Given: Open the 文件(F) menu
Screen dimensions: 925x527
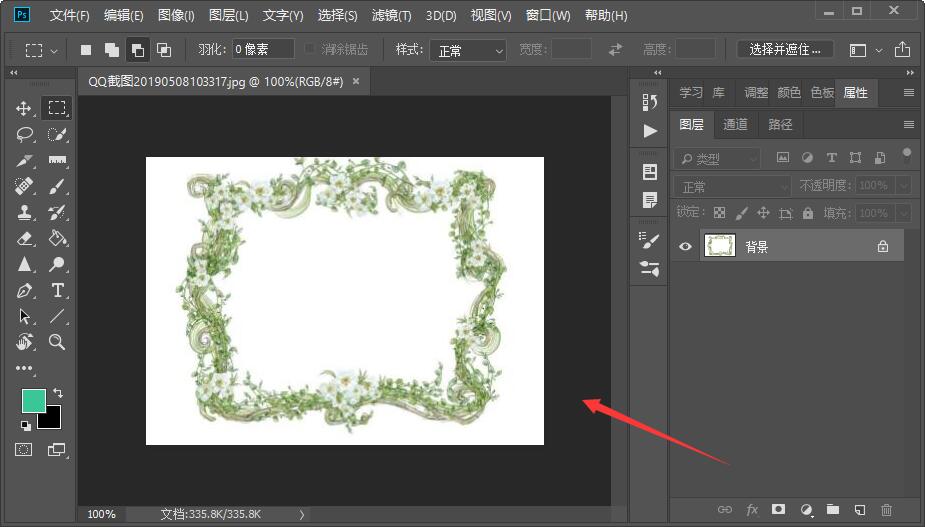Looking at the screenshot, I should 69,15.
